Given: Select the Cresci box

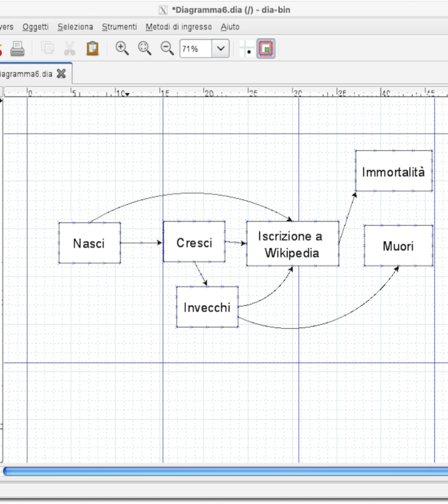Looking at the screenshot, I should coord(194,242).
